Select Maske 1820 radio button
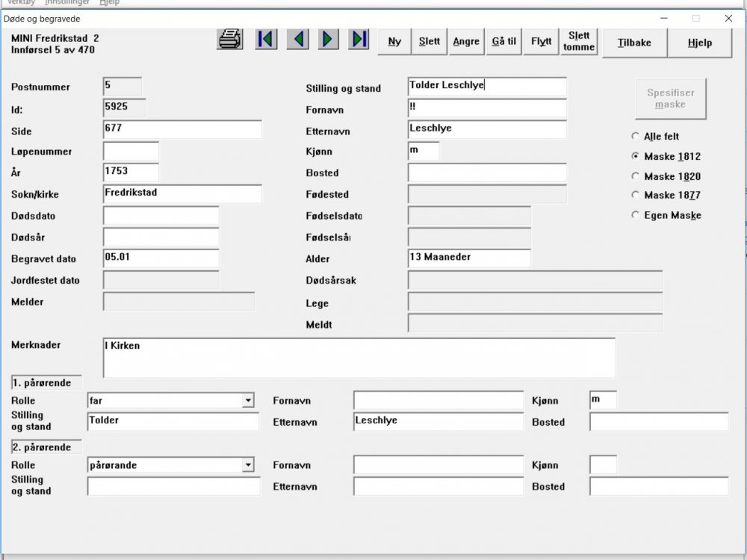The width and height of the screenshot is (747, 560). pos(636,177)
